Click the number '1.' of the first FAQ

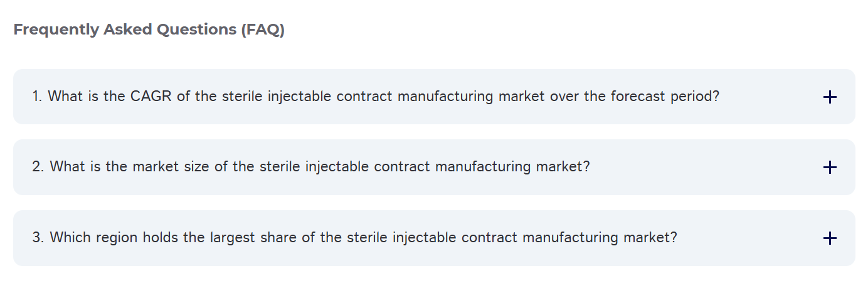pos(37,97)
